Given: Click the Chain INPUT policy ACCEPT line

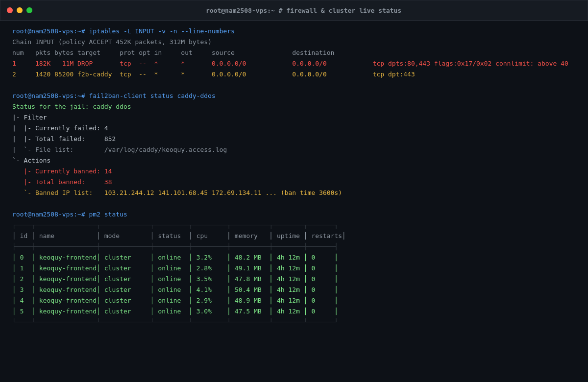Looking at the screenshot, I should click(x=112, y=42).
